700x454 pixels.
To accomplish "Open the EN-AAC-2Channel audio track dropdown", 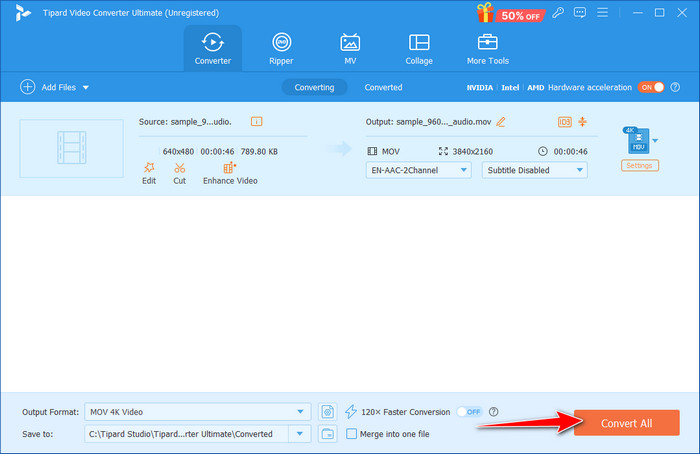I will click(x=418, y=170).
